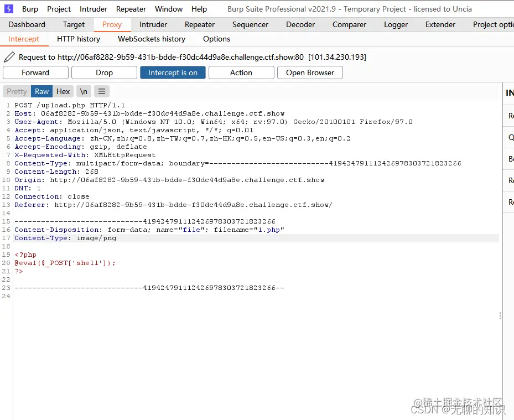Open the WebSockets history sub-tab
Screen dimensions: 514x420
(152, 39)
